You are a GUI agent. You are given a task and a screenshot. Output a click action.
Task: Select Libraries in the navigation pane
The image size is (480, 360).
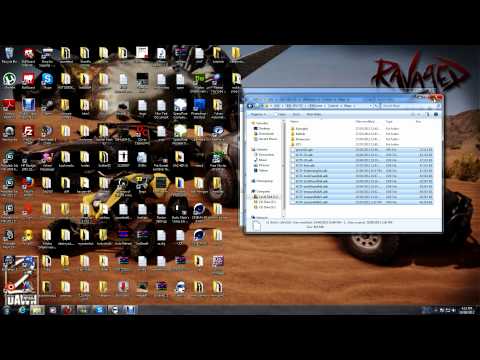(261, 150)
